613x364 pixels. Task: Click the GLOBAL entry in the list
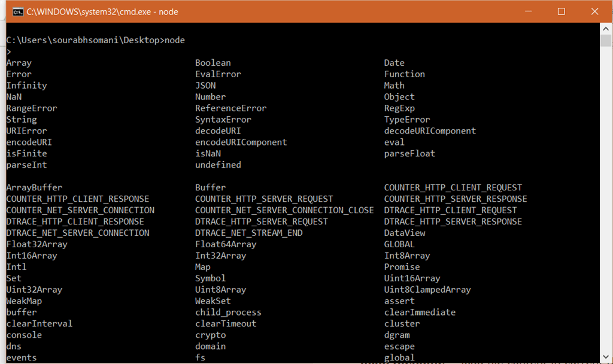click(399, 244)
